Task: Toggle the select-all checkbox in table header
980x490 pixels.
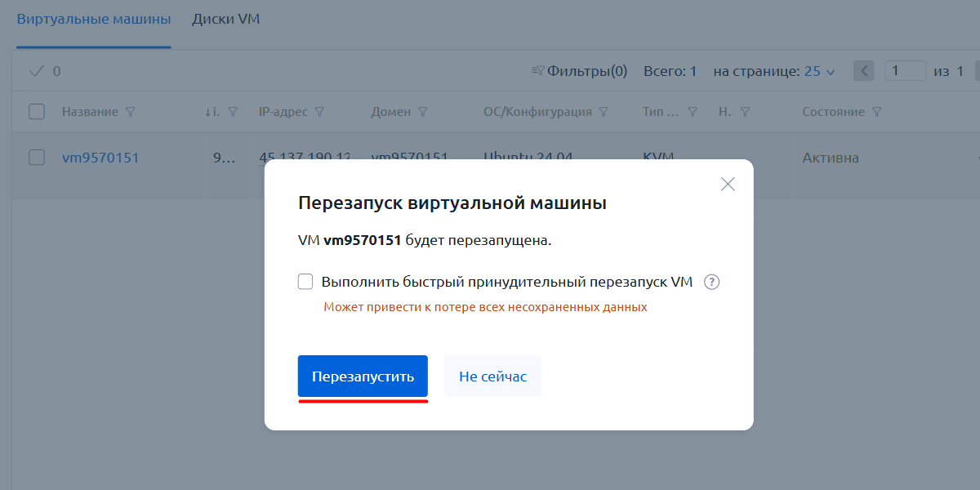Action: tap(37, 112)
